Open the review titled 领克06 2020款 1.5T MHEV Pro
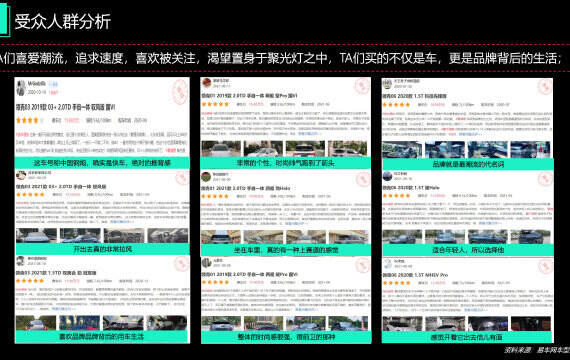 (415, 275)
